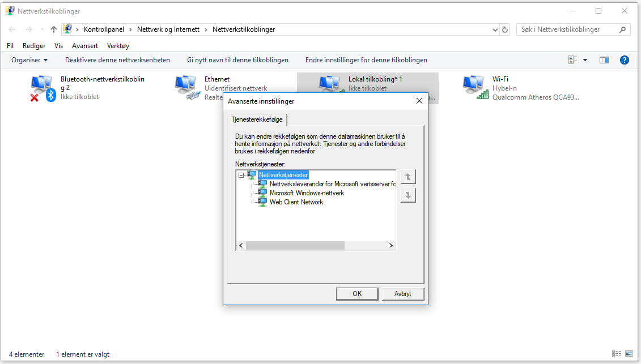
Task: Click Hybel-n network name
Action: pos(504,88)
